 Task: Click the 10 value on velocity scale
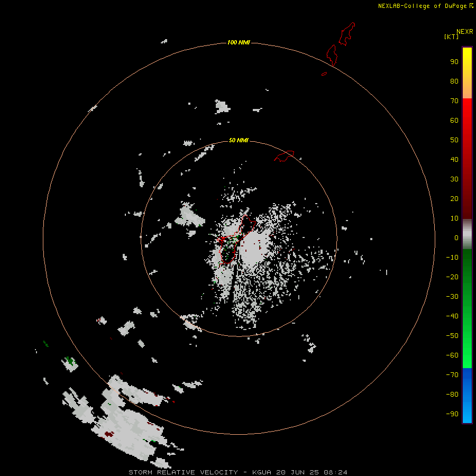[454, 218]
